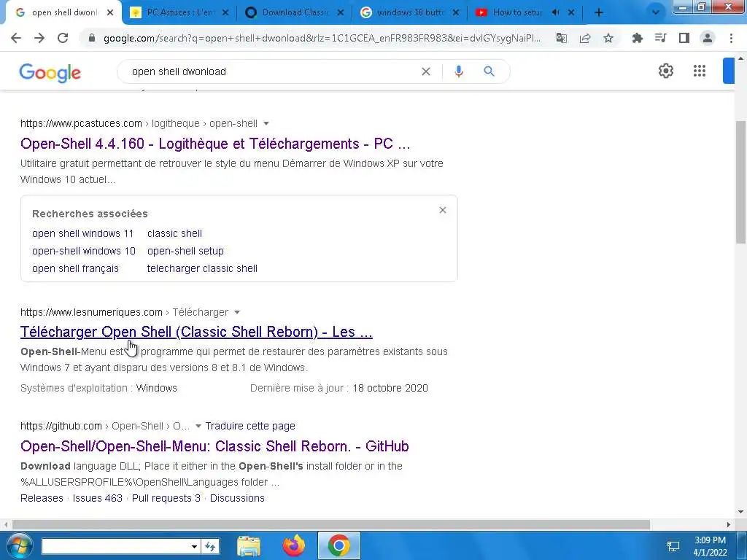This screenshot has width=747, height=560.
Task: Open the Open-Shell-Menu GitHub result
Action: coord(214,446)
